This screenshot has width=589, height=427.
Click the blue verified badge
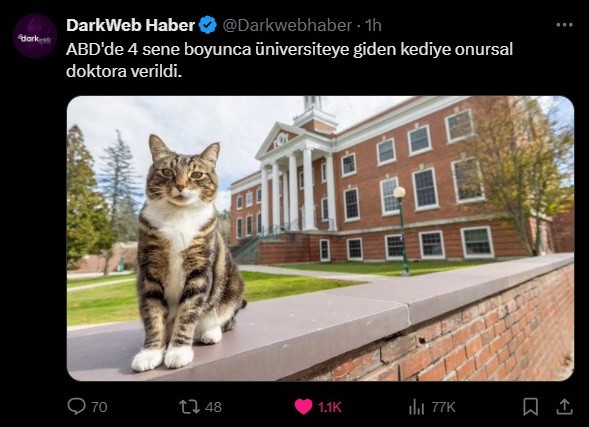(x=208, y=25)
